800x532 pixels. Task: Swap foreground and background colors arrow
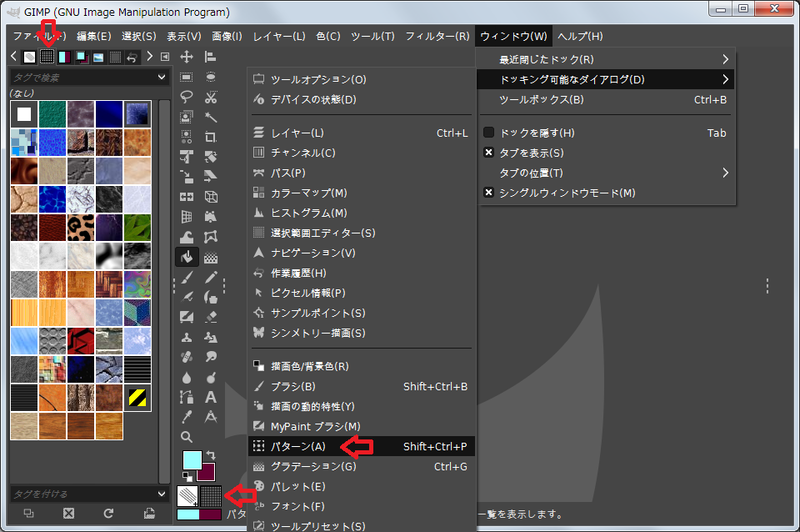point(210,455)
